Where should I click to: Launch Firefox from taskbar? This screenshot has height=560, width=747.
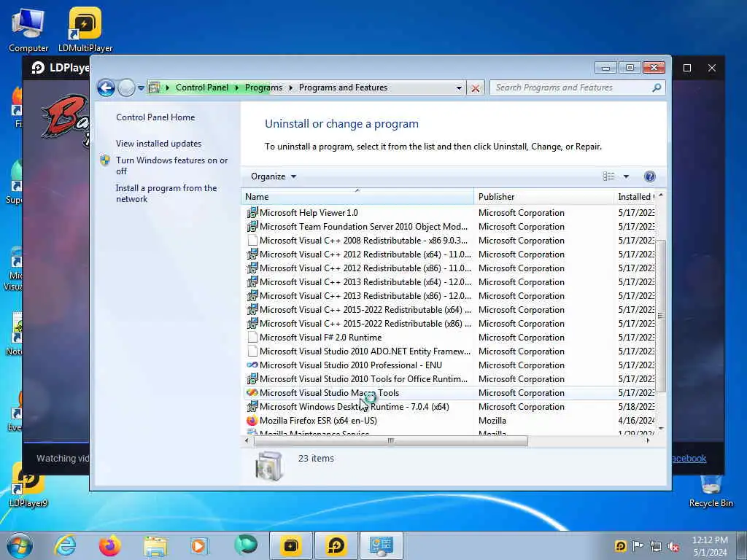[109, 545]
